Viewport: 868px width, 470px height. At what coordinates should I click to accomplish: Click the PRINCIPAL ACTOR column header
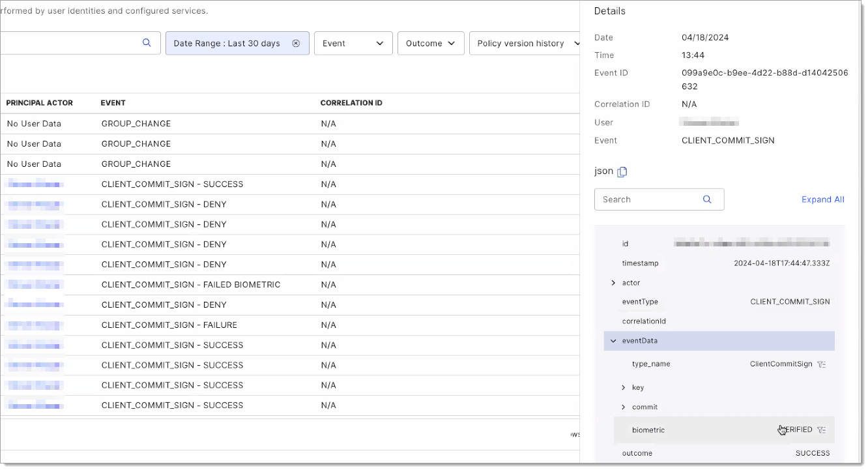pyautogui.click(x=40, y=103)
